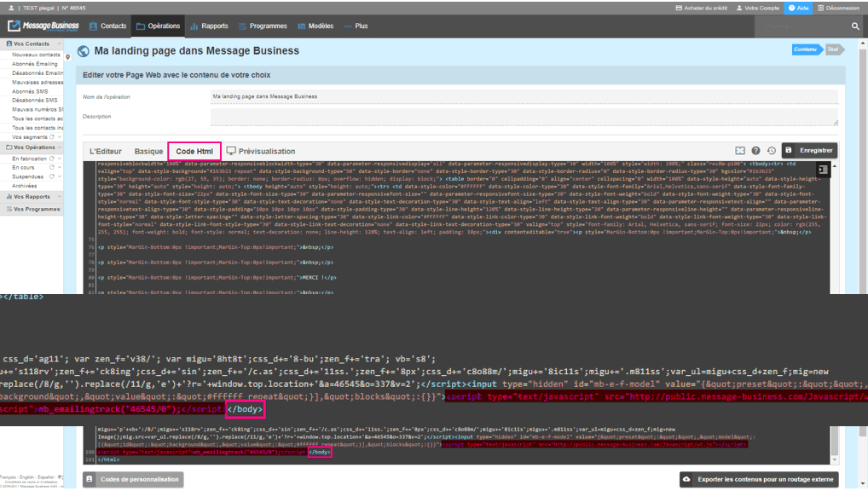Open Nouveaux contacts list

[36, 55]
